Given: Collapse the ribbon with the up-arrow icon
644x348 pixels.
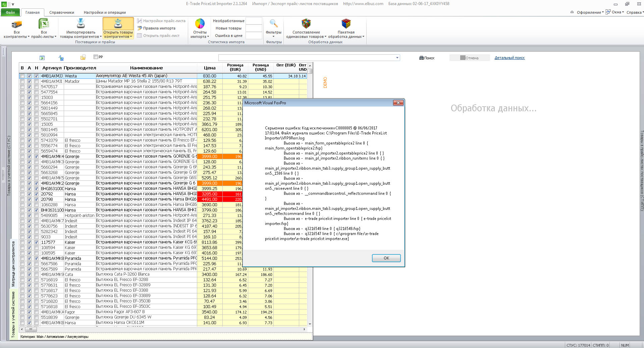Looking at the screenshot, I should [572, 12].
